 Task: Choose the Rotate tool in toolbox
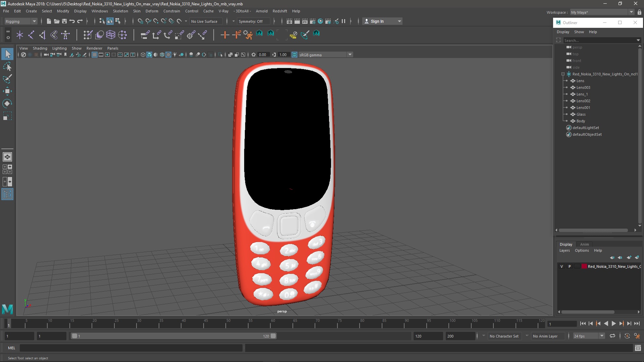[7, 104]
